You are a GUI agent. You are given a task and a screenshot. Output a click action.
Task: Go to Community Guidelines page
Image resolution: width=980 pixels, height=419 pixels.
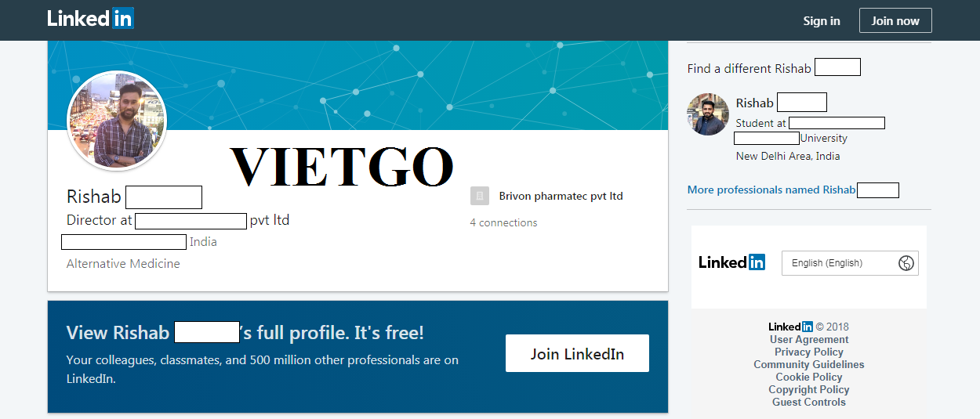pyautogui.click(x=809, y=364)
